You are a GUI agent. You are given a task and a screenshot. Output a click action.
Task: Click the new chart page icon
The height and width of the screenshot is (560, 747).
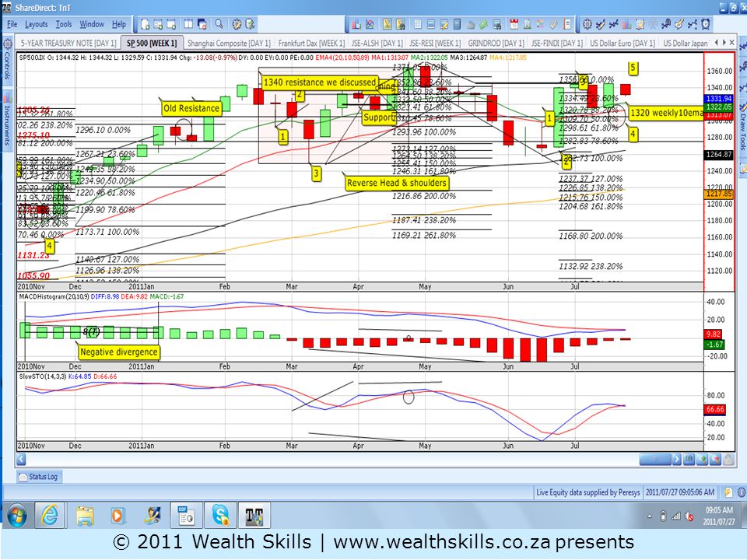[x=145, y=24]
